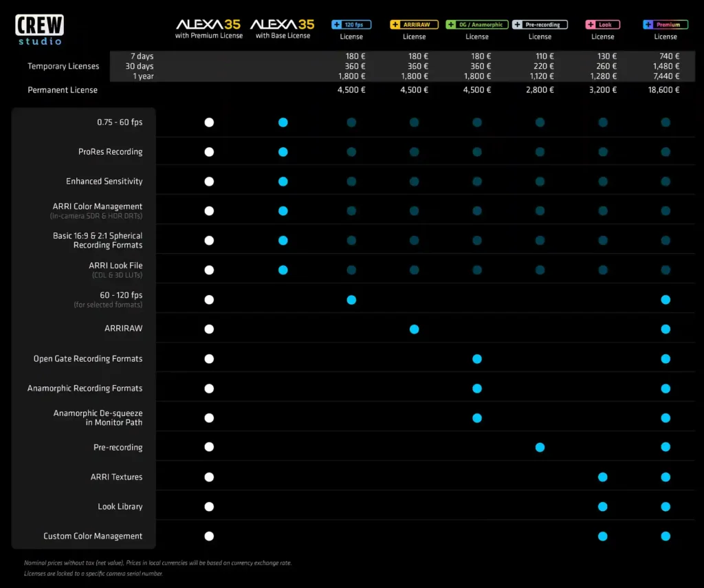Select the 18,600 € permanent Premium price
704x588 pixels.
(x=663, y=90)
